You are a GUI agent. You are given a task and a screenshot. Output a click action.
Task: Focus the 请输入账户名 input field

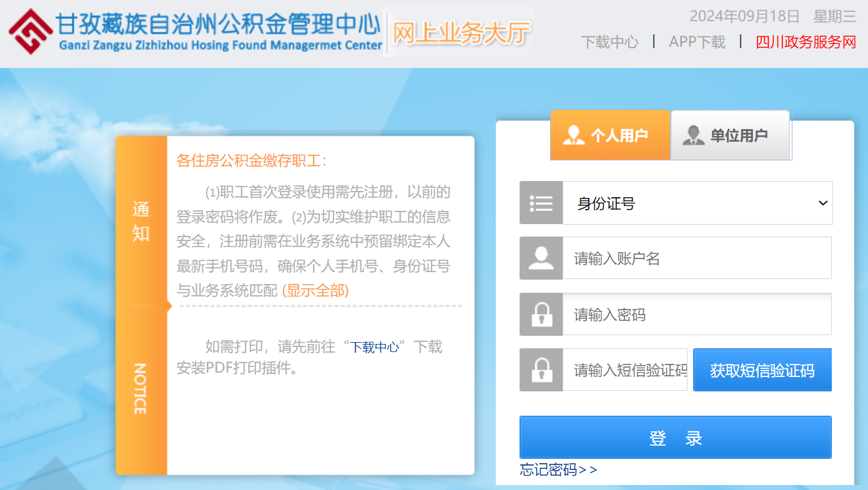coord(697,258)
